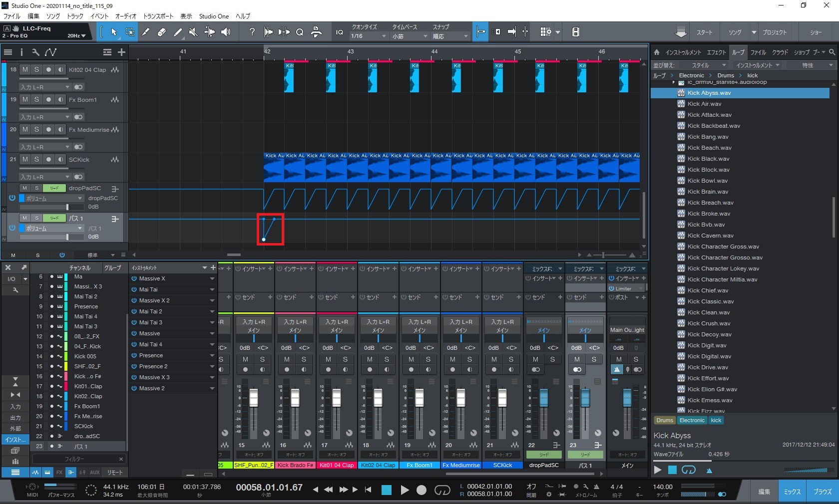This screenshot has width=839, height=504.
Task: Select Kick Cavern.wav in the browser
Action: [x=711, y=236]
